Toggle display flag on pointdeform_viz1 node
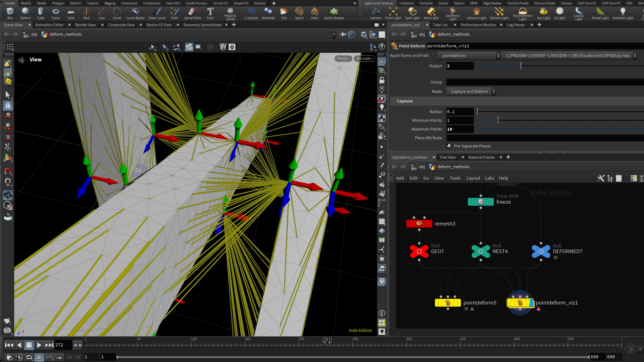The image size is (644, 362). [531, 303]
